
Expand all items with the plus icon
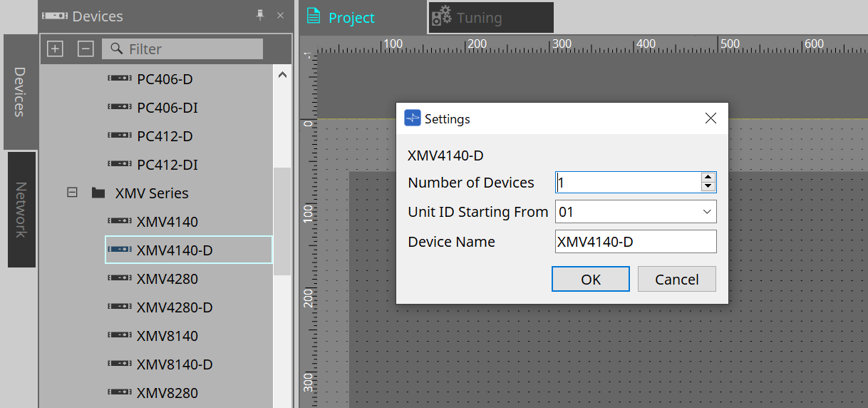pyautogui.click(x=55, y=49)
